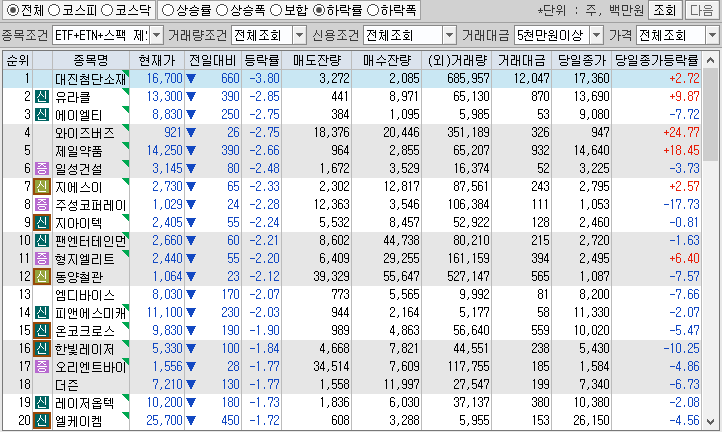Click 엘케이켐 current price 25,700
This screenshot has height=432, width=722.
[164, 420]
